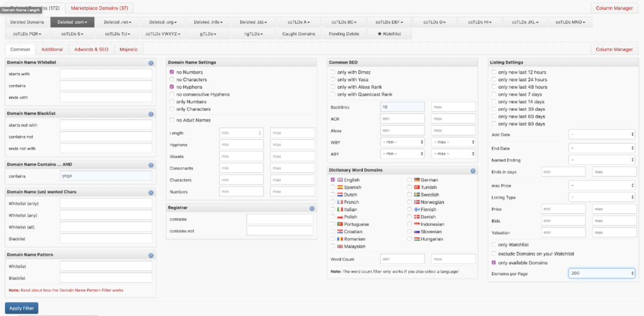
Task: Tick the German dictionary language checkbox
Action: tap(410, 180)
